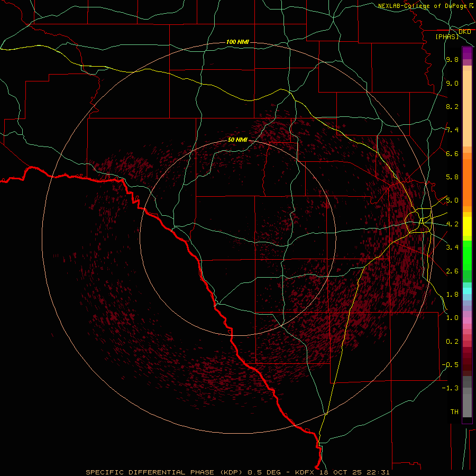The height and width of the screenshot is (476, 476).
Task: Select the dark maroon segment of the color bar
Action: (x=467, y=364)
